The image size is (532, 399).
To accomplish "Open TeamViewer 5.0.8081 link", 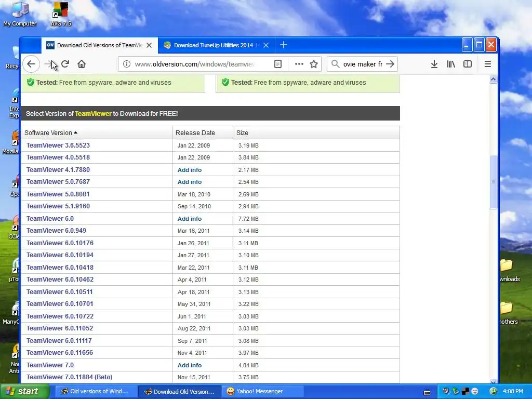I will click(x=58, y=194).
